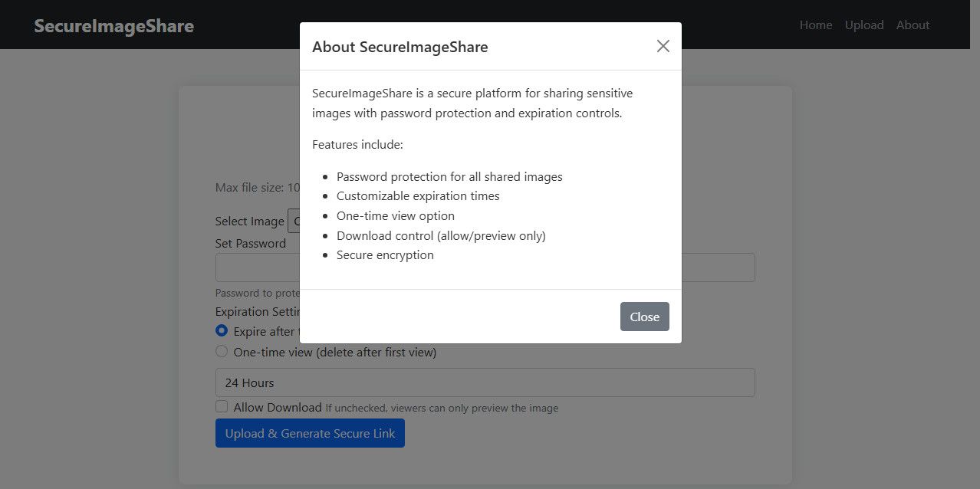Click the SecureImageShare brand logo
Screen dimensions: 980x489
click(113, 26)
